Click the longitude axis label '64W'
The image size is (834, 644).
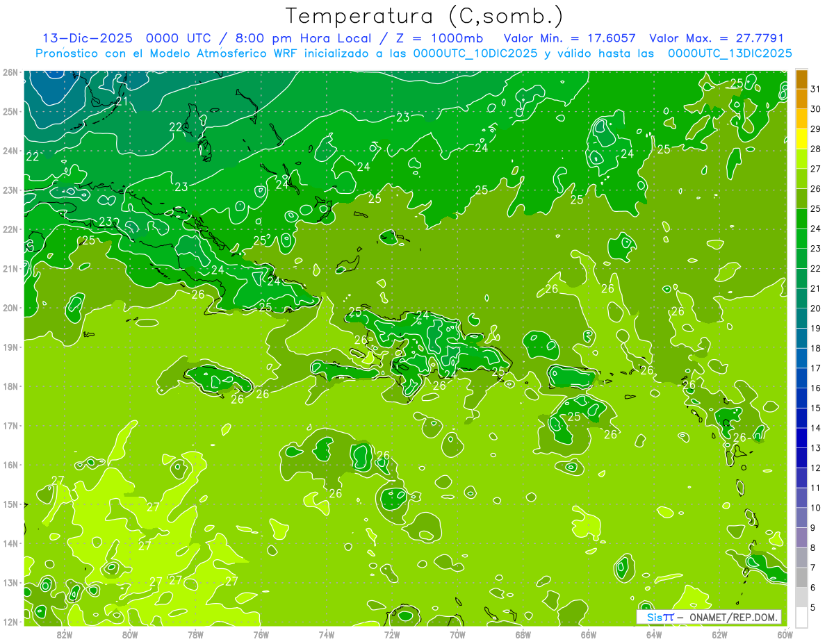click(653, 634)
